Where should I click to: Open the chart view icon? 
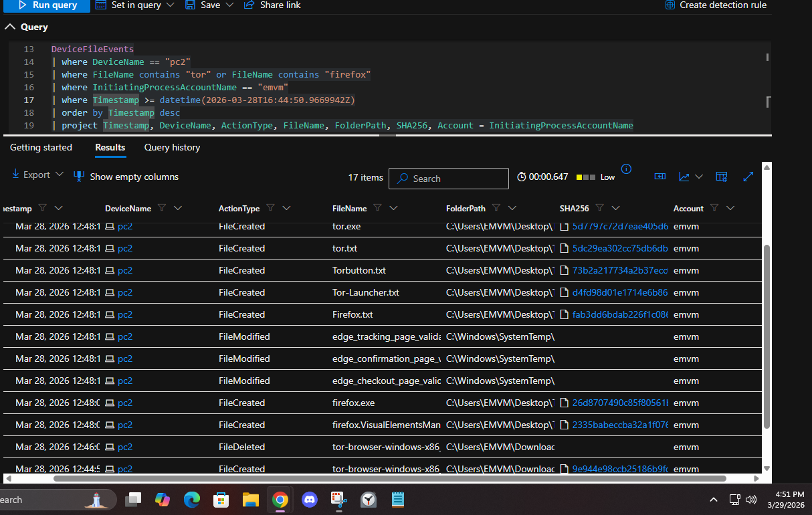pos(684,177)
